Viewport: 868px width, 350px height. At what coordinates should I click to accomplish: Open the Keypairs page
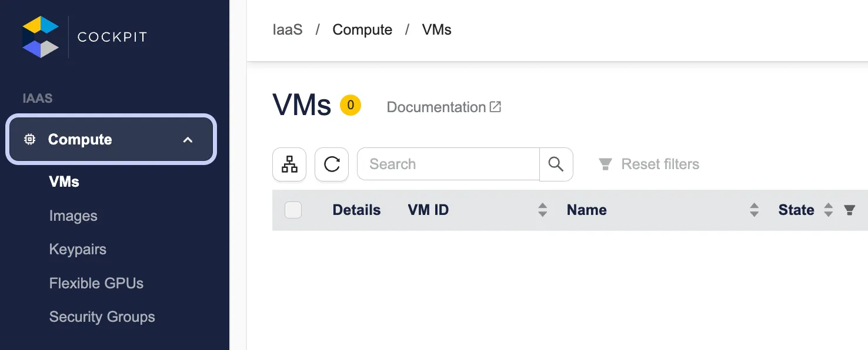[x=78, y=249]
